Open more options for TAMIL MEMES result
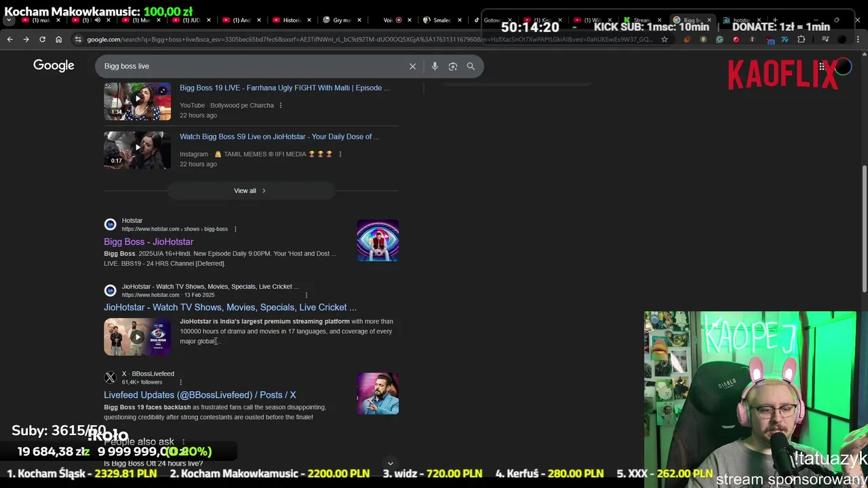Screen dimensions: 868x488 click(x=340, y=154)
